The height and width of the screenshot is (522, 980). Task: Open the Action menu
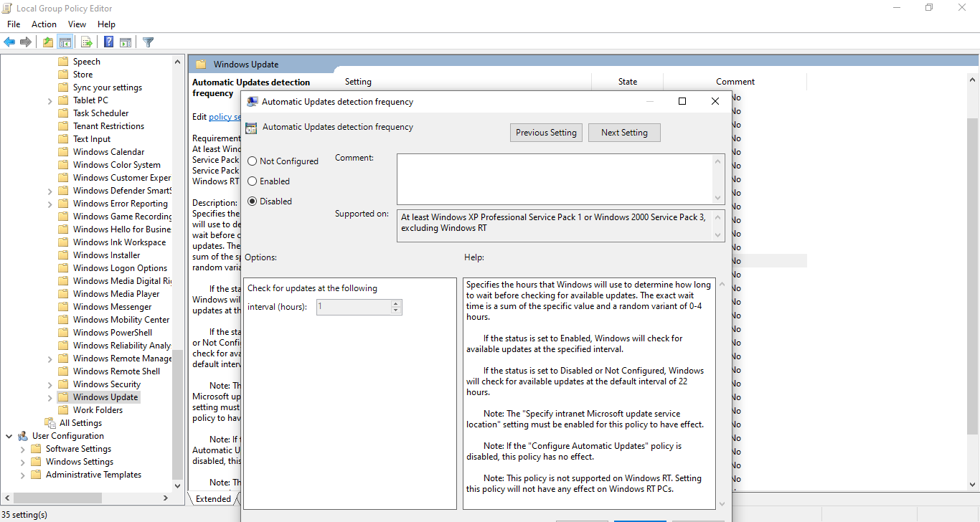point(44,24)
